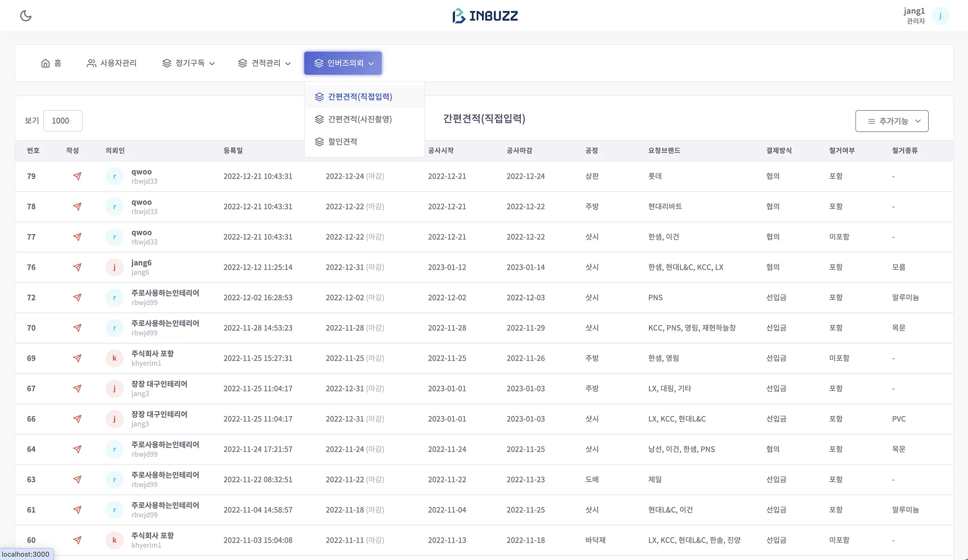This screenshot has height=560, width=968.
Task: Click the 제일 brand cell
Action: [x=655, y=480]
